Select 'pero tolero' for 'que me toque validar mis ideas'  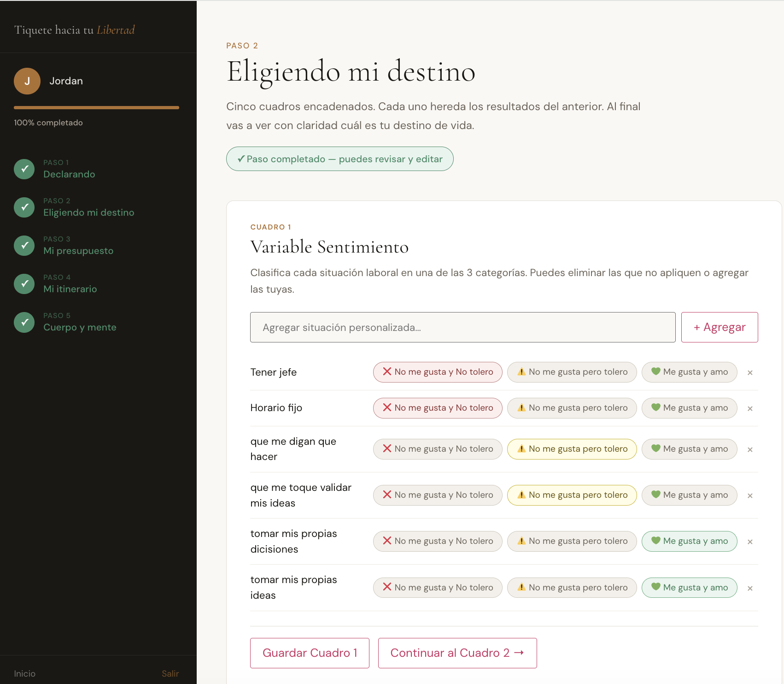click(x=572, y=495)
